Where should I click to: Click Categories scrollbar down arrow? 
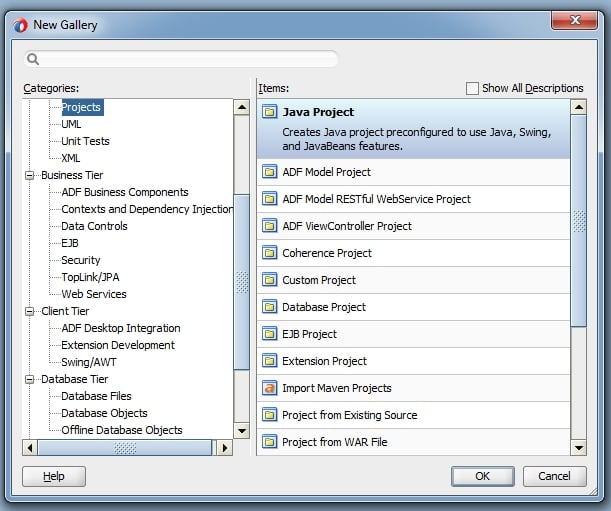tap(242, 431)
